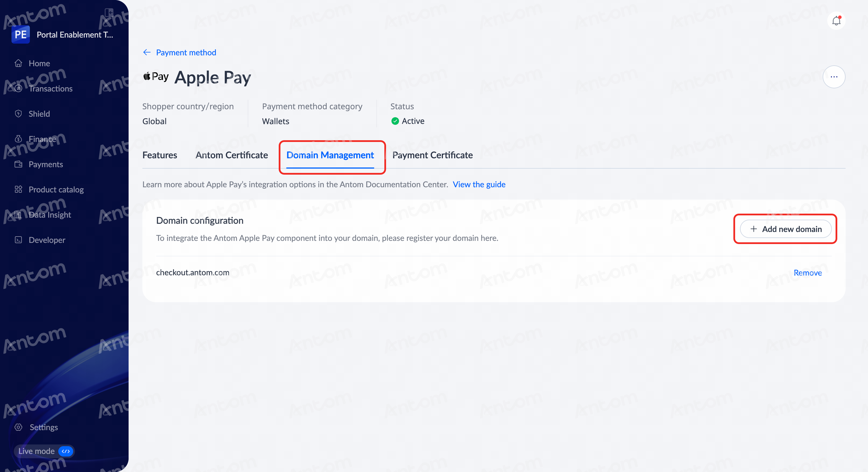Viewport: 868px width, 472px height.
Task: Click the Shopper country/region label
Action: click(188, 106)
